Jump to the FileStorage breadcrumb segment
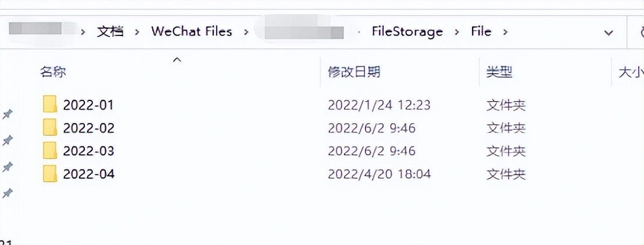 point(407,31)
